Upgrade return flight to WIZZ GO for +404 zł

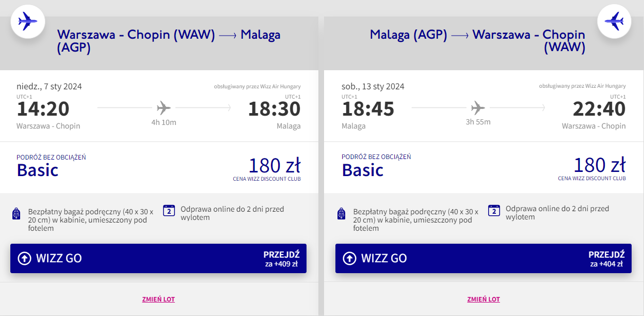click(484, 259)
